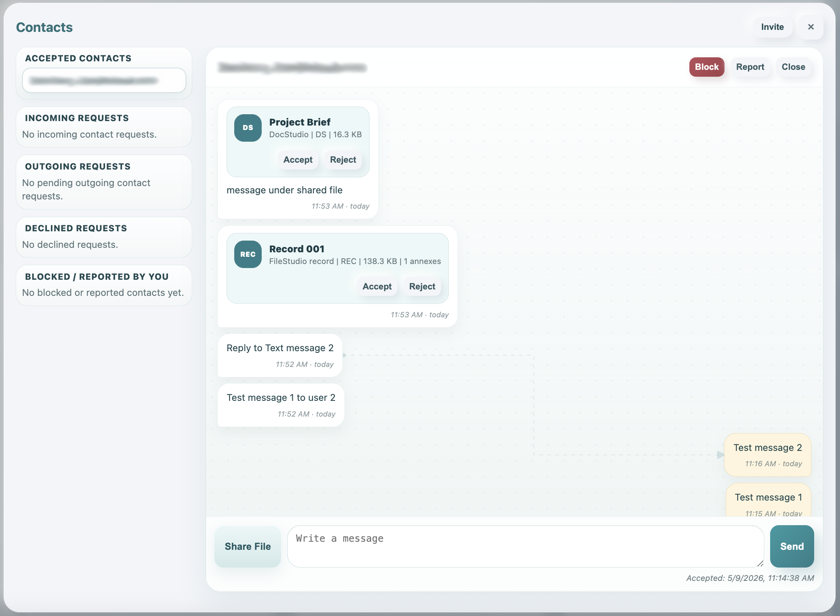Click the Blocked / Reported By You heading

tap(97, 277)
